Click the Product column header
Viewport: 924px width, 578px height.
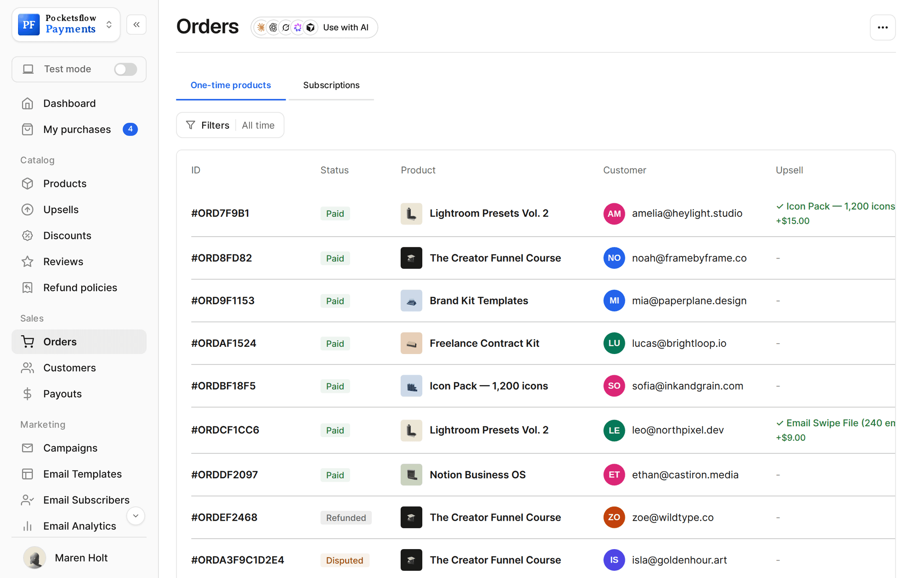[x=418, y=170]
